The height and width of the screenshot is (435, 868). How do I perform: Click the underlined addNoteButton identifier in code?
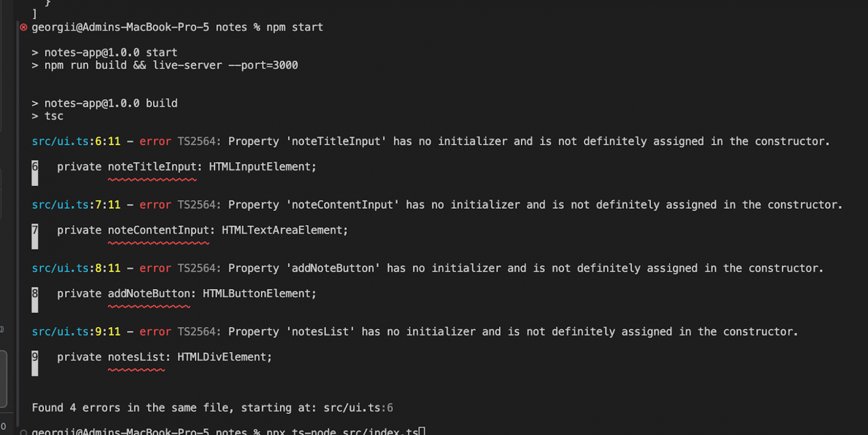tap(149, 294)
